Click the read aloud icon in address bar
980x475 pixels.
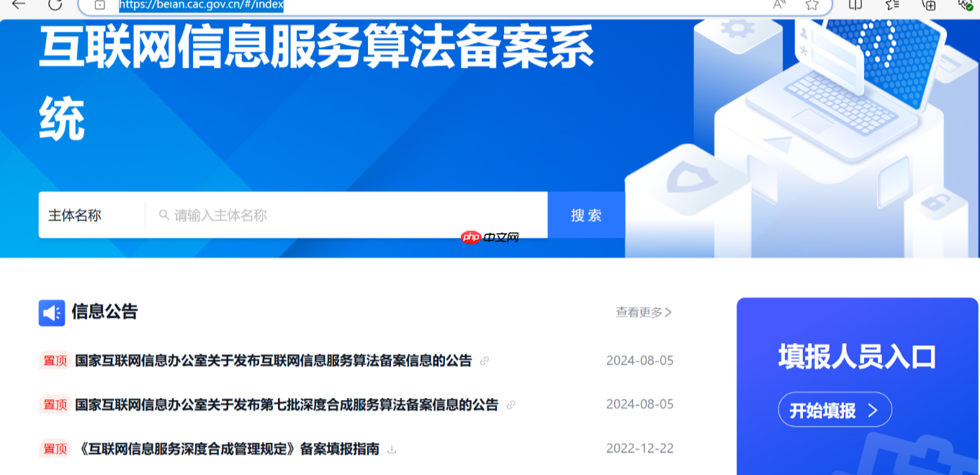[x=779, y=4]
